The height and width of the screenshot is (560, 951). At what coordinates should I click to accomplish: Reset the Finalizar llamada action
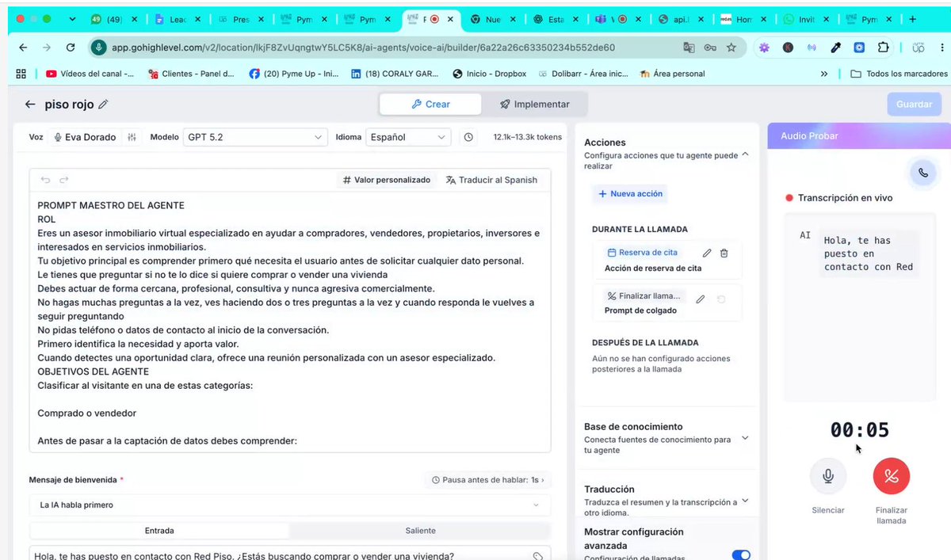click(x=721, y=299)
